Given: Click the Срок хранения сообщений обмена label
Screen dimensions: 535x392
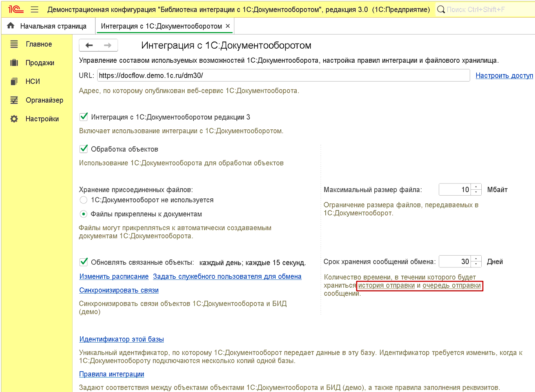Looking at the screenshot, I should (379, 261).
